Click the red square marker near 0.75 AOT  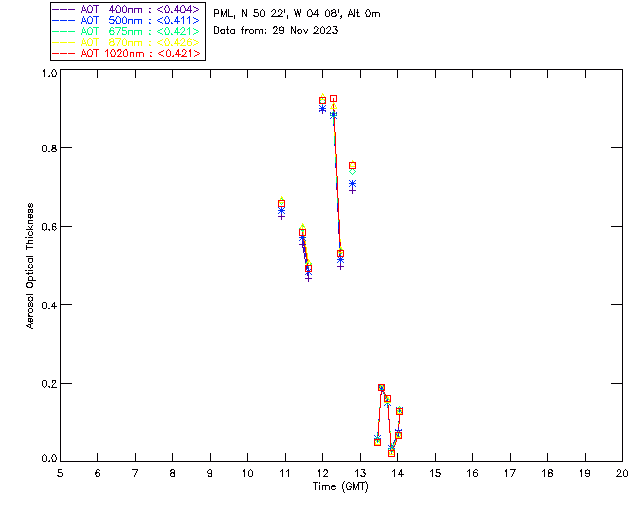pos(352,165)
